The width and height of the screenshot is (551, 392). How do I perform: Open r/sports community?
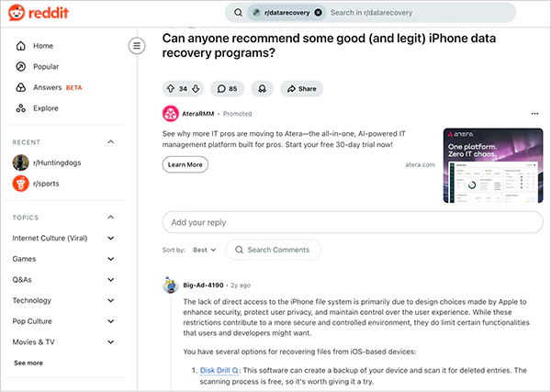point(46,184)
